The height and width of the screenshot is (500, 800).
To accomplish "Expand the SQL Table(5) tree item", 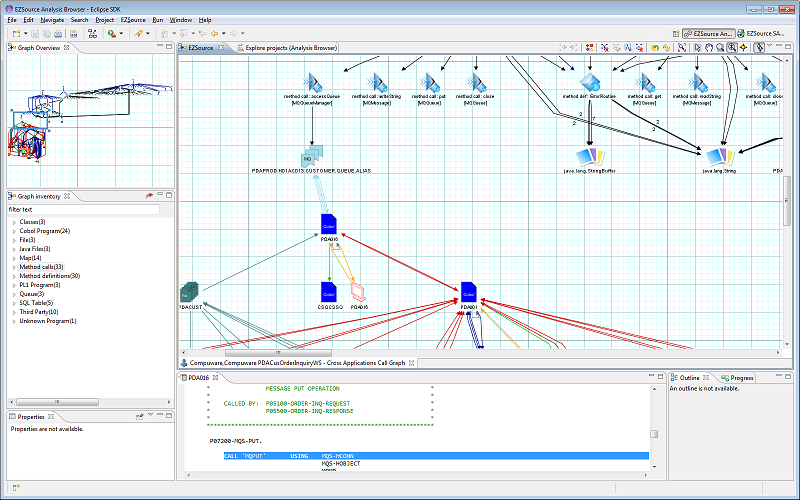I will pyautogui.click(x=14, y=303).
